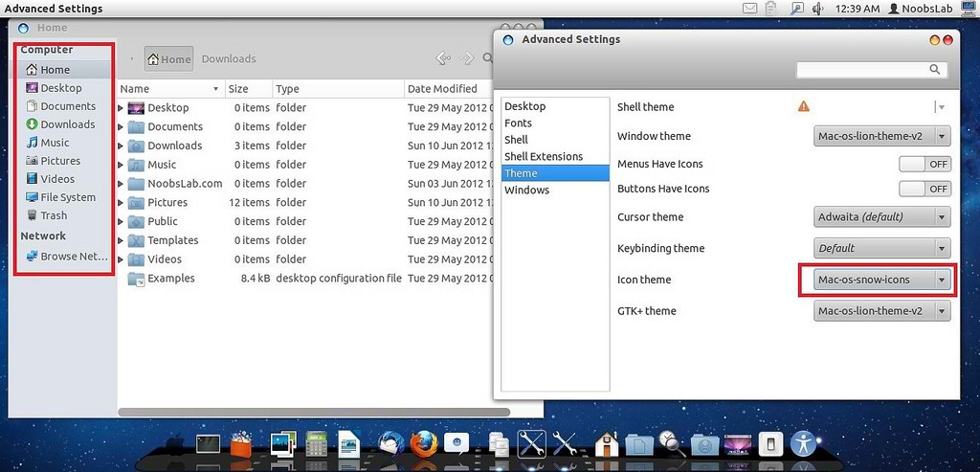Click the light switch dock icon
980x472 pixels.
click(x=770, y=444)
